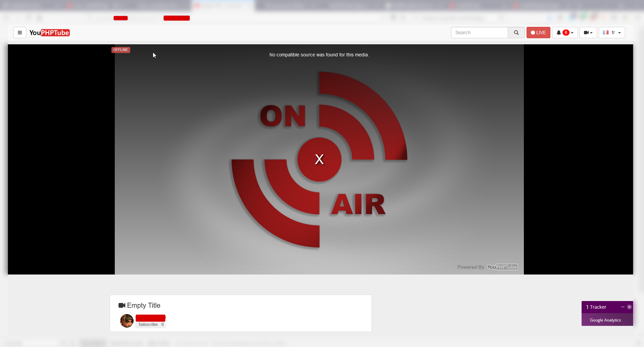Click the No compatible source error message
This screenshot has width=644, height=347.
(x=319, y=55)
